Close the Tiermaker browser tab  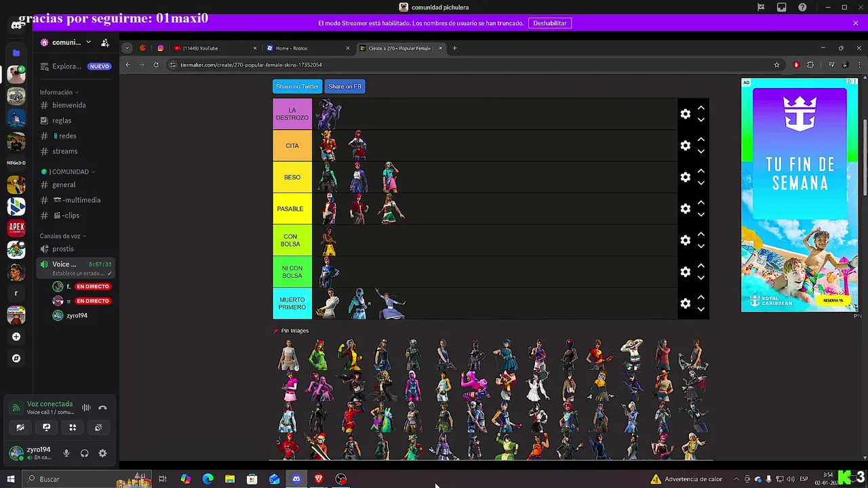440,48
